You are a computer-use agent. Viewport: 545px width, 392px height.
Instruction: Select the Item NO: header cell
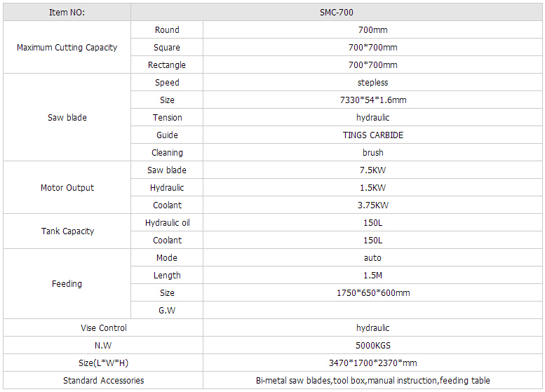click(x=67, y=13)
